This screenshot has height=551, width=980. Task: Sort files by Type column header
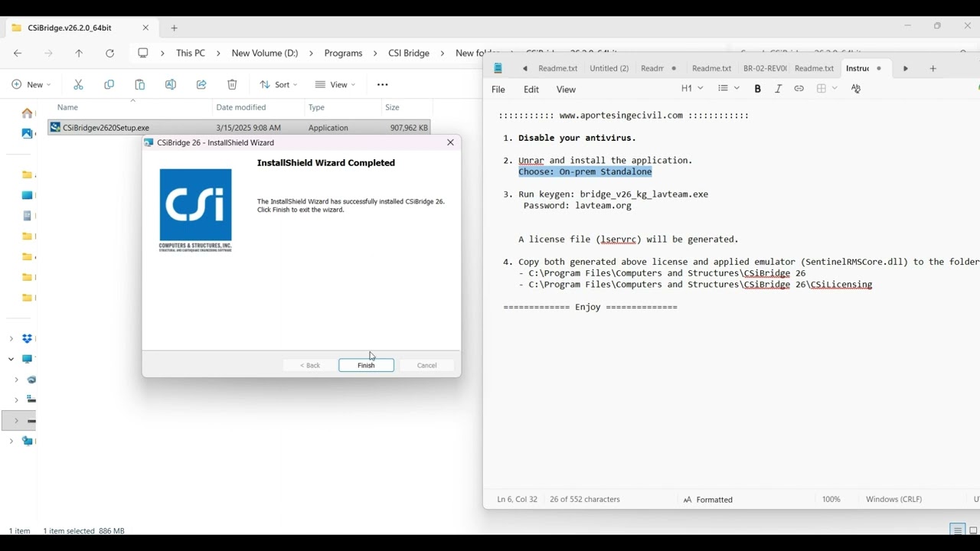click(x=316, y=107)
